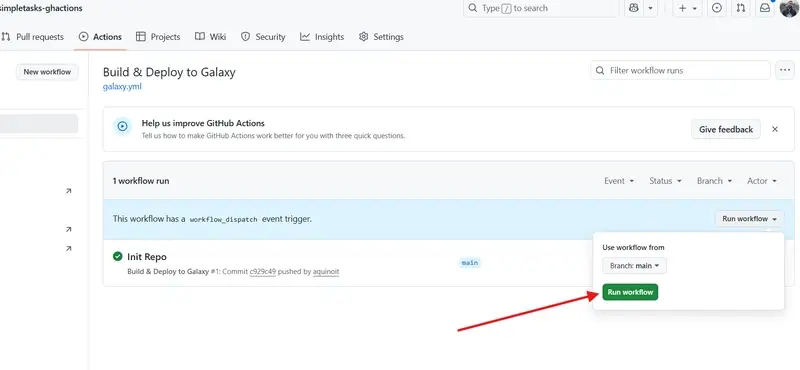The width and height of the screenshot is (800, 370).
Task: Switch to the Wiki tab
Action: tap(211, 37)
